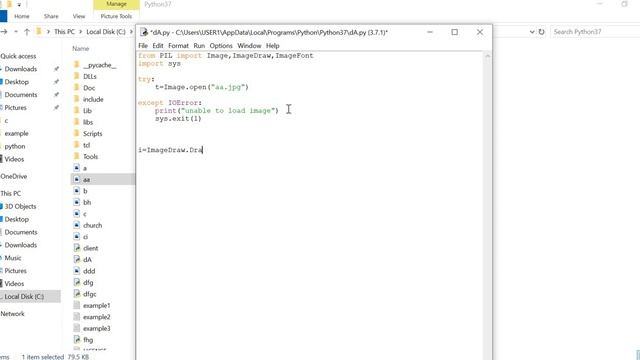
Task: Open Quick Access Toolbar customize dropdown
Action: [19, 4]
